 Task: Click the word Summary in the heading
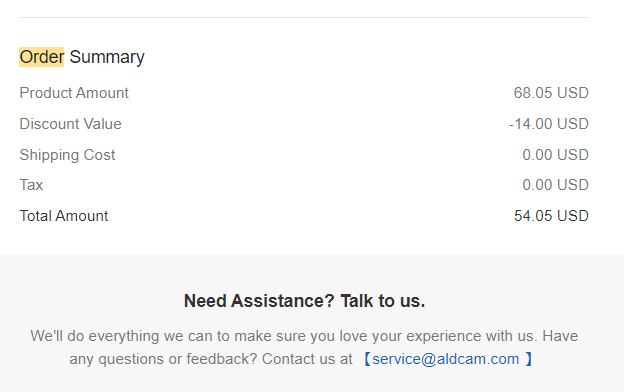point(107,57)
